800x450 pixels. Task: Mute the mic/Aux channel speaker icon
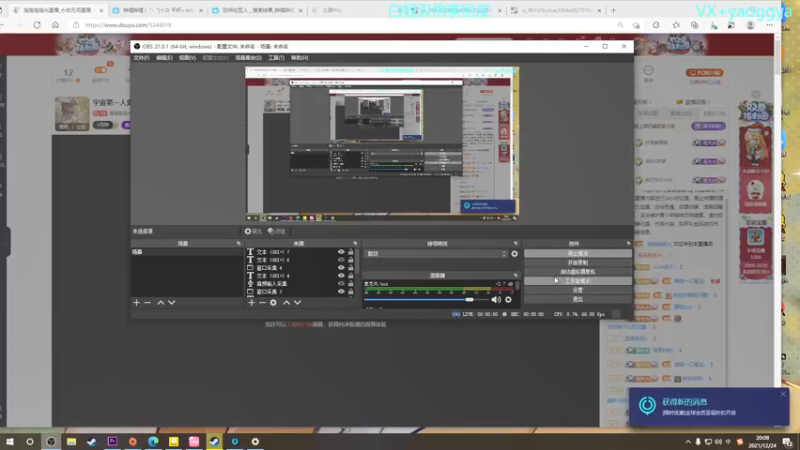[495, 300]
